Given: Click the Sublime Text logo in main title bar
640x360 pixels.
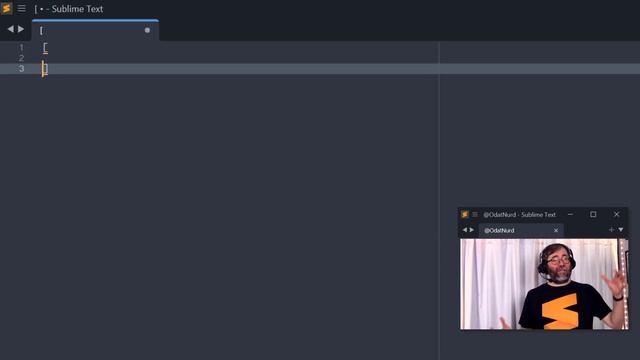Looking at the screenshot, I should [x=7, y=8].
